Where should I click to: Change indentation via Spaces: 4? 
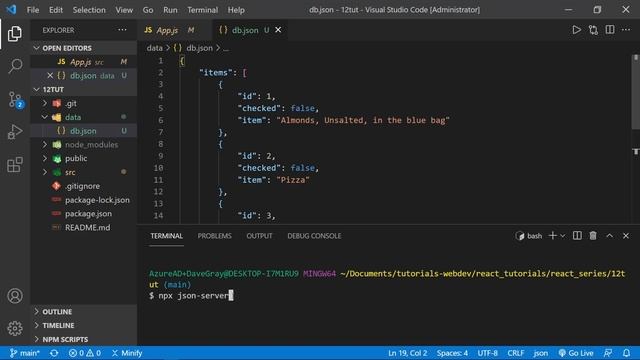click(x=452, y=353)
